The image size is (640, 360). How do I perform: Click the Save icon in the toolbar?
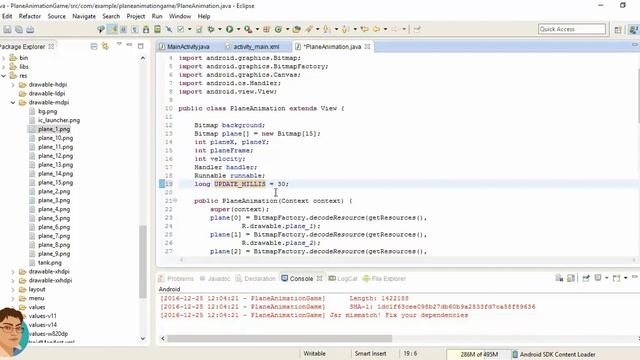pos(7,29)
